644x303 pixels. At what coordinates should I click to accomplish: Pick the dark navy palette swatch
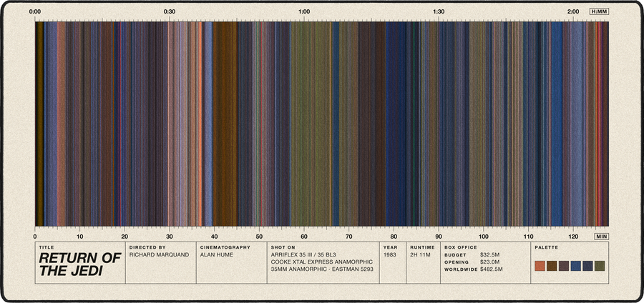pos(587,266)
